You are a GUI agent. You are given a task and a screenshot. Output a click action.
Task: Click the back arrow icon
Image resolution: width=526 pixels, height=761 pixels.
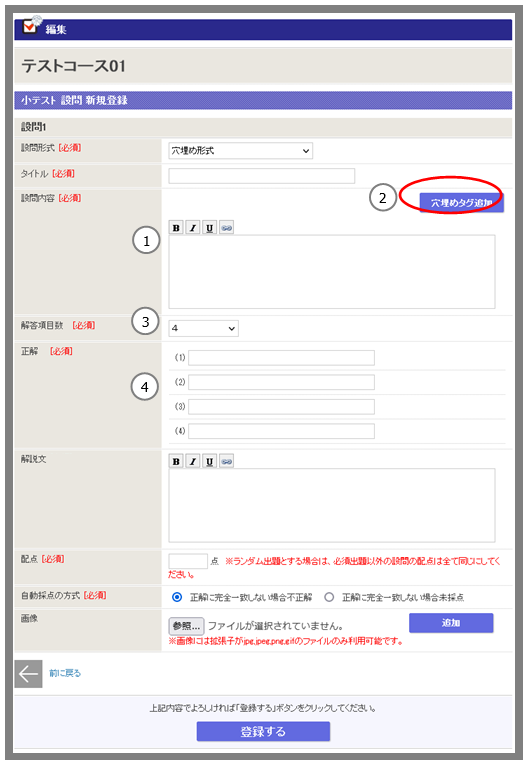coord(28,674)
